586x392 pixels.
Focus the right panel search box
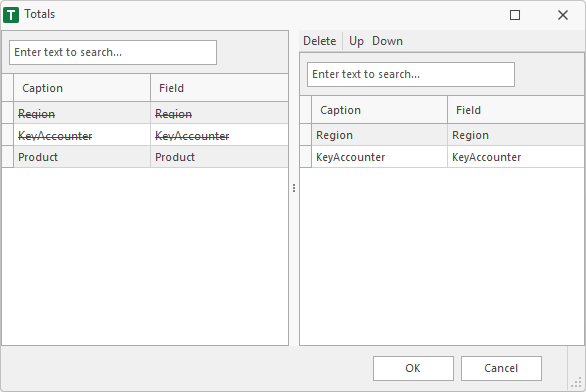click(x=411, y=74)
